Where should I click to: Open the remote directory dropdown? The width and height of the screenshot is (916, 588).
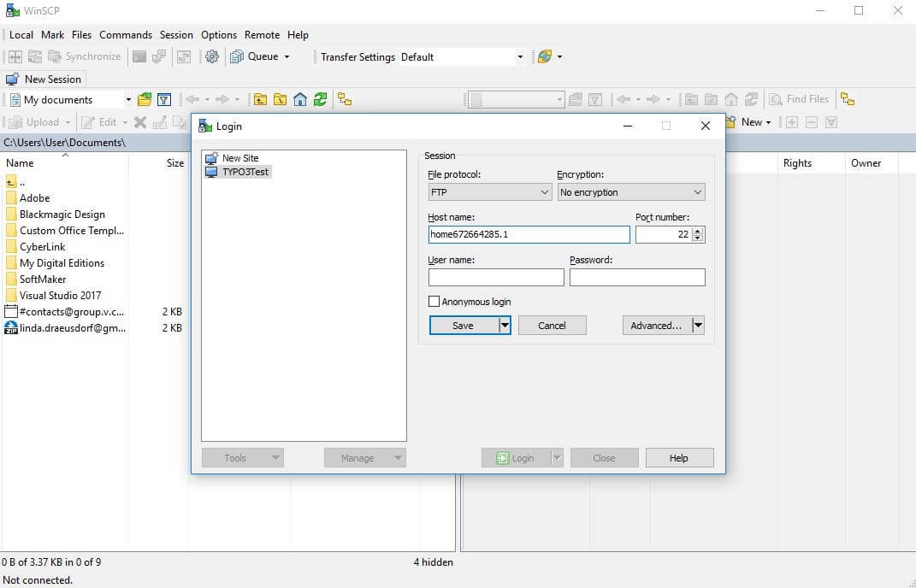pos(516,100)
